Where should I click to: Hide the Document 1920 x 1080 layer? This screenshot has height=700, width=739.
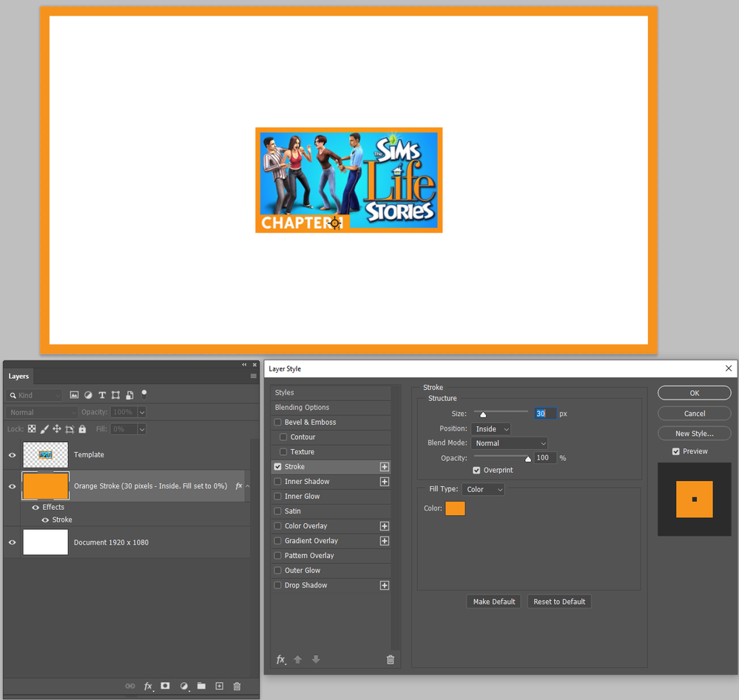(13, 542)
